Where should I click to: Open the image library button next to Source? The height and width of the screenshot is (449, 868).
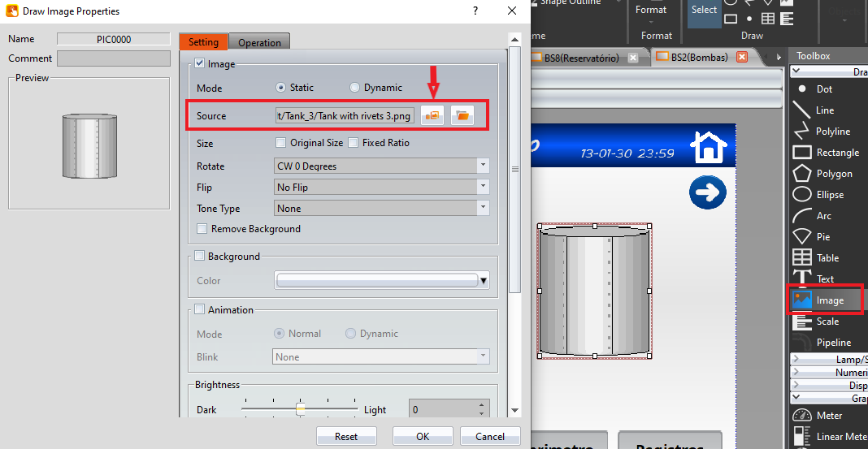(432, 116)
